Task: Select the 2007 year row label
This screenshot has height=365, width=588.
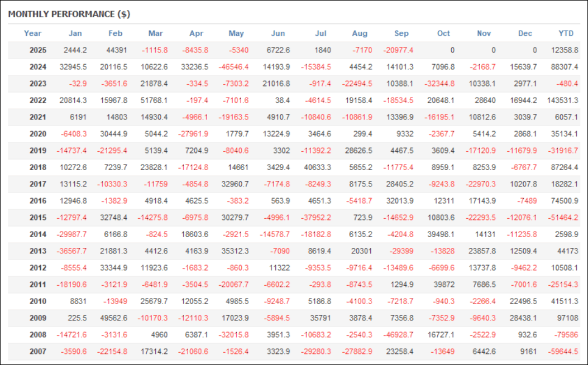Action: point(38,352)
